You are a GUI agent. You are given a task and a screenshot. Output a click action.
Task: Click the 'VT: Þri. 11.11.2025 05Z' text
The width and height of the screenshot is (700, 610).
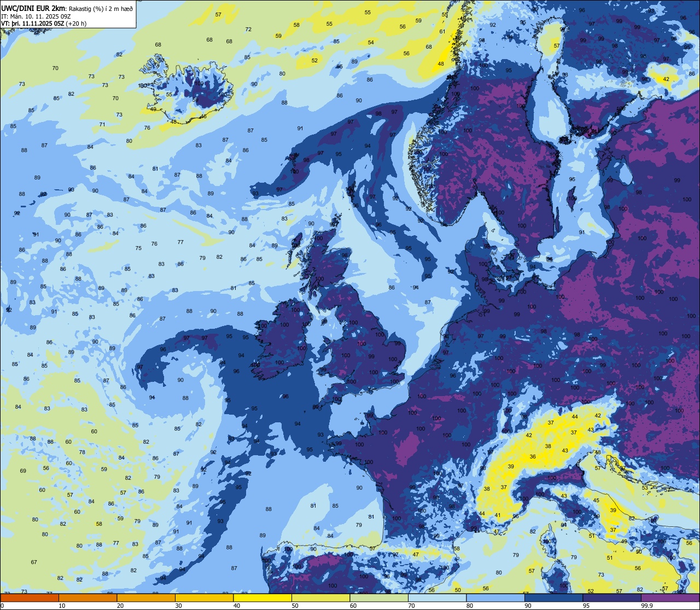coord(34,24)
